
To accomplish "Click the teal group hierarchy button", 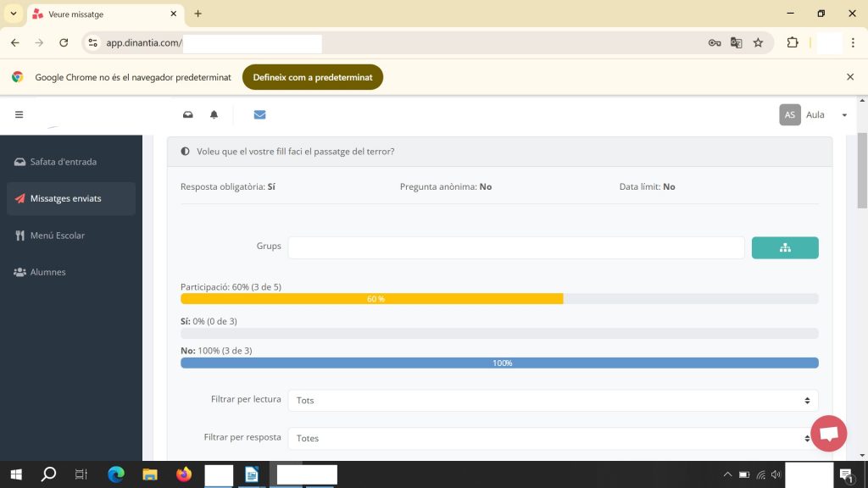I will tap(784, 247).
